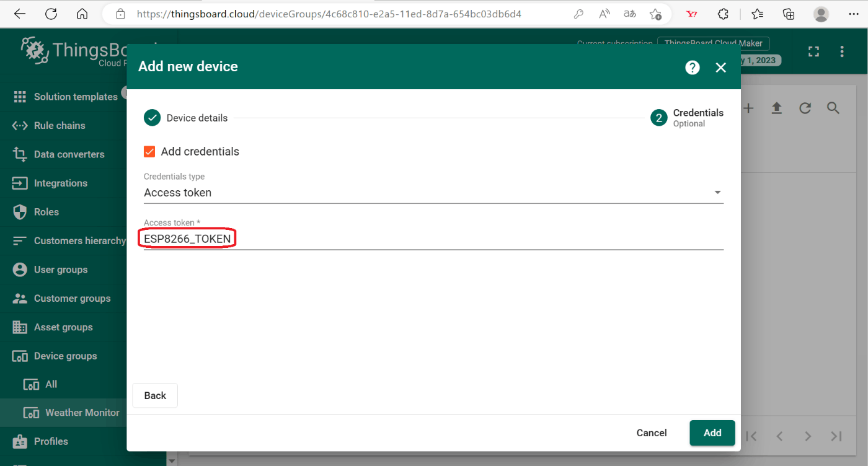This screenshot has height=466, width=868.
Task: Expand Device groups in the sidebar
Action: coord(63,356)
